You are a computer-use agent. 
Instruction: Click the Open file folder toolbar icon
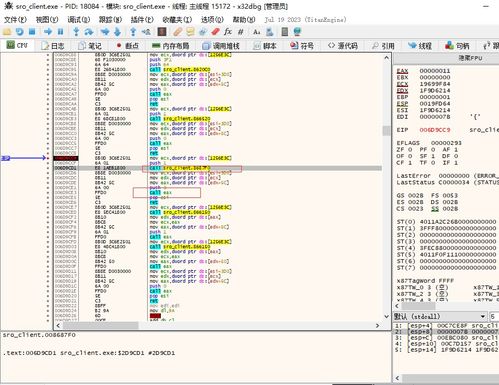coord(7,32)
